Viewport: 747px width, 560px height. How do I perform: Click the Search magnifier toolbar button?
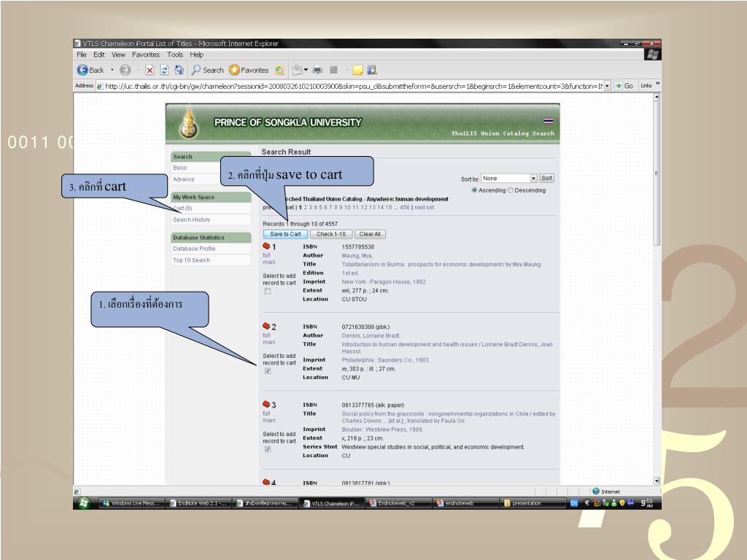207,70
